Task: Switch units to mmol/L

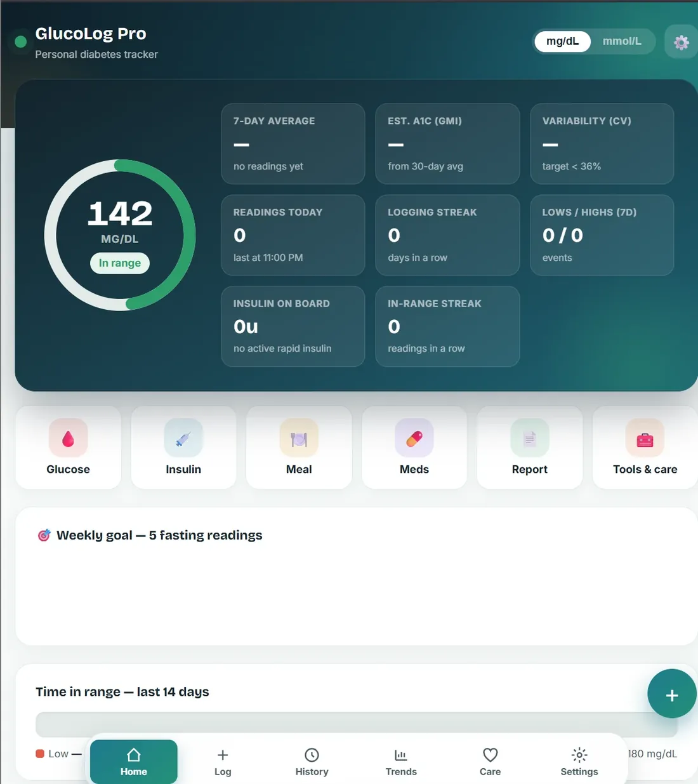Action: coord(622,41)
